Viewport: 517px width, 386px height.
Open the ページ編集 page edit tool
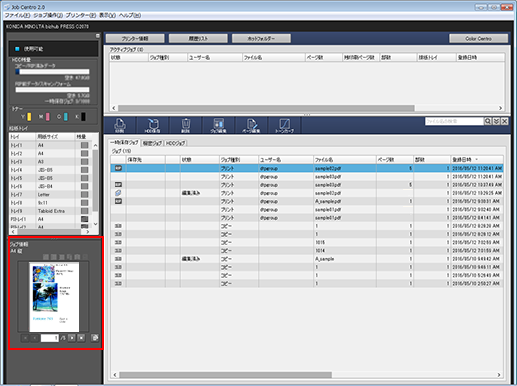point(251,125)
